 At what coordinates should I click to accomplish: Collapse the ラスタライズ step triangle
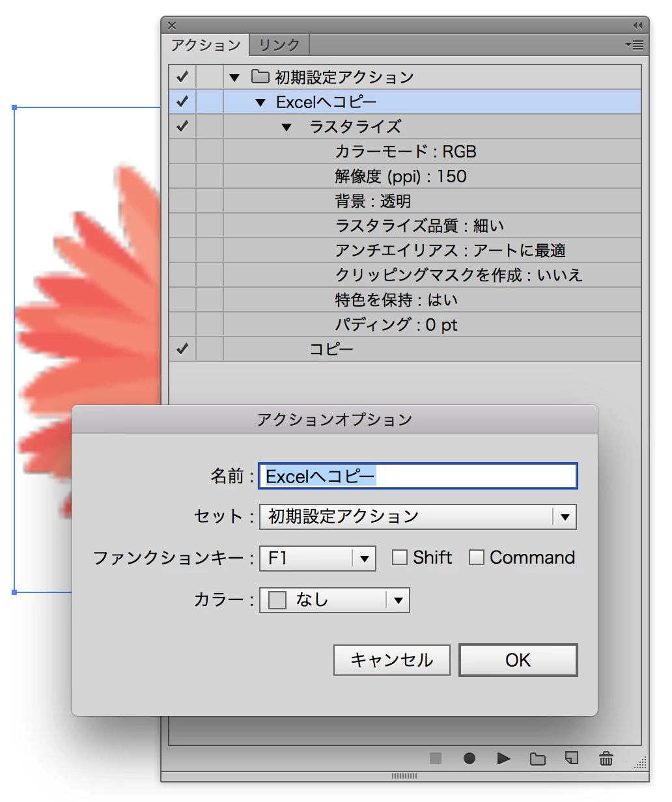[x=287, y=128]
